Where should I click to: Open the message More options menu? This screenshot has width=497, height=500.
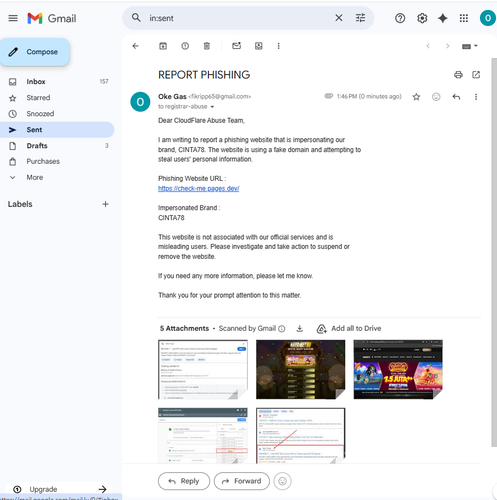[x=476, y=97]
